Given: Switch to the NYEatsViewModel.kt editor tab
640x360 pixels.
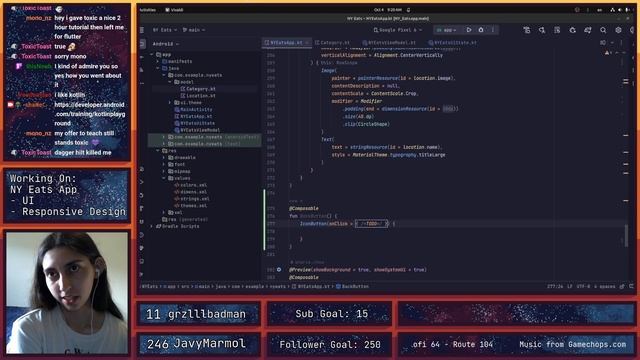Looking at the screenshot, I should [389, 42].
